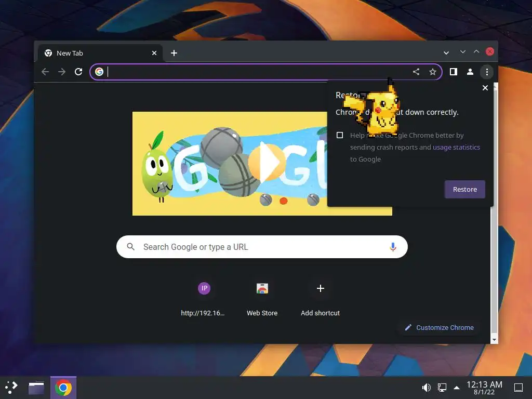Close the New Tab tab
This screenshot has height=399, width=532.
click(x=154, y=53)
